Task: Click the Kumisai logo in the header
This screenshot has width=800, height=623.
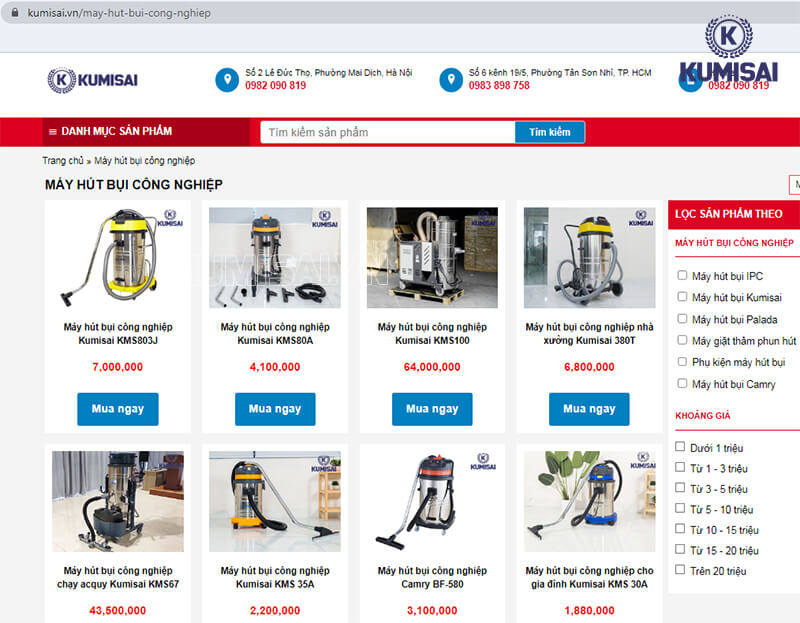Action: pos(92,80)
